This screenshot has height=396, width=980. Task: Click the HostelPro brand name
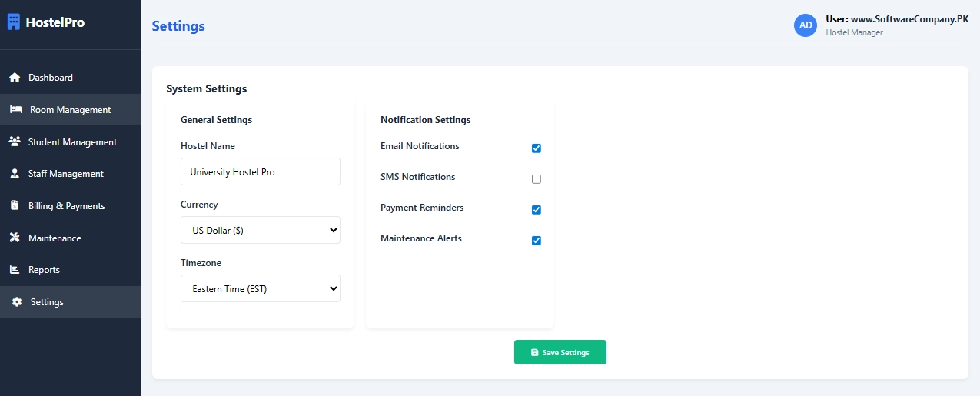(55, 22)
